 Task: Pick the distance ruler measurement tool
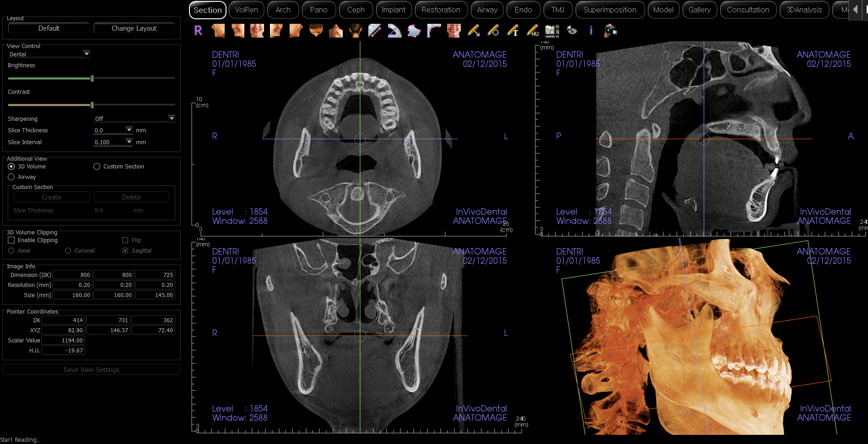(x=375, y=31)
